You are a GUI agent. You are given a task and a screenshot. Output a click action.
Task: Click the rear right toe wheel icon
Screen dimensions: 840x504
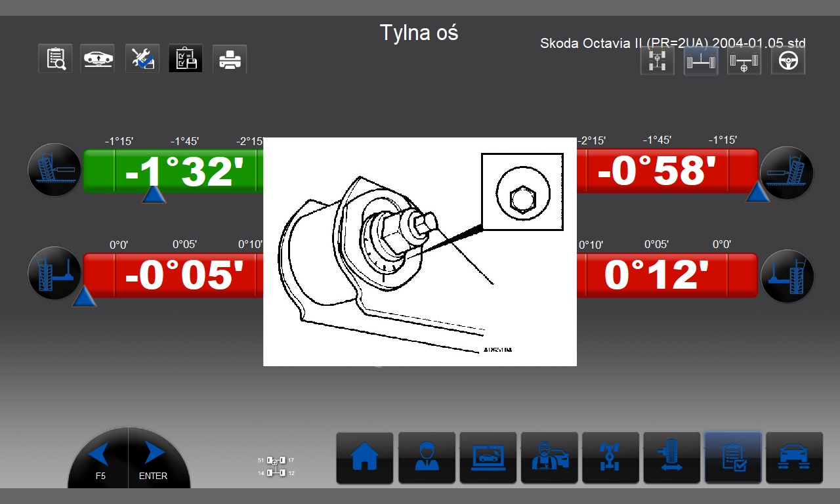(x=787, y=276)
